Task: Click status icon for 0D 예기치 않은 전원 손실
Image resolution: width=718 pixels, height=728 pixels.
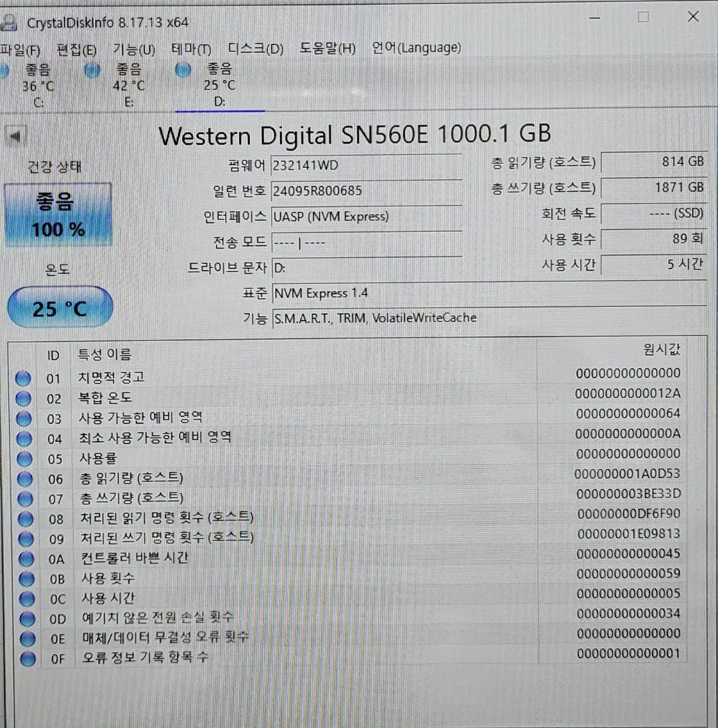Action: pyautogui.click(x=27, y=619)
